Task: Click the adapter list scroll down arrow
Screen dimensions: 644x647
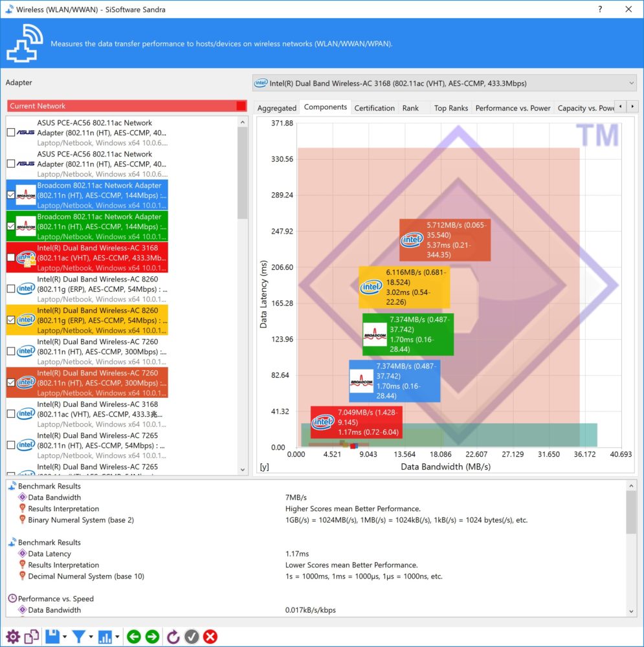Action: click(242, 470)
